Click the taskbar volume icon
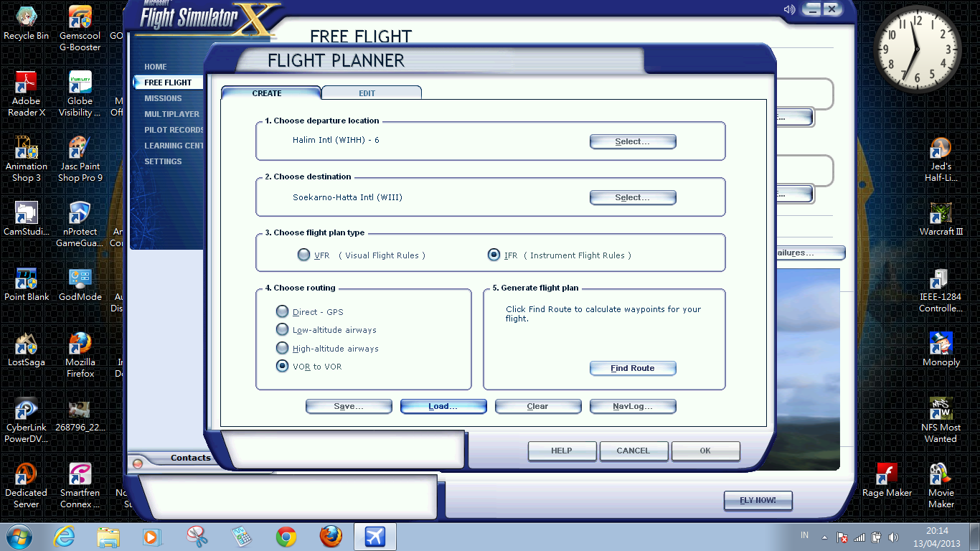The image size is (980, 551). point(893,537)
